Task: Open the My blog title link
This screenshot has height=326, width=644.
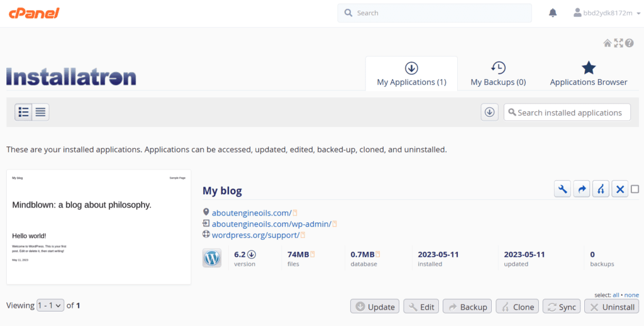Action: 222,191
